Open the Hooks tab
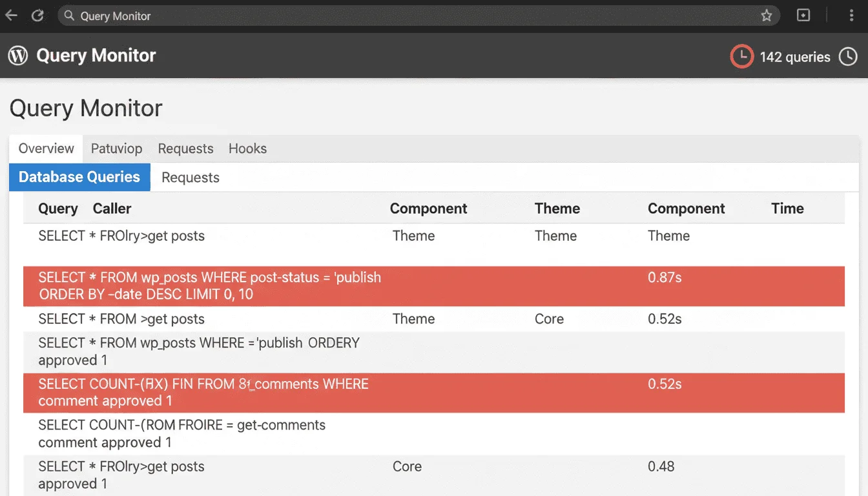 (247, 149)
